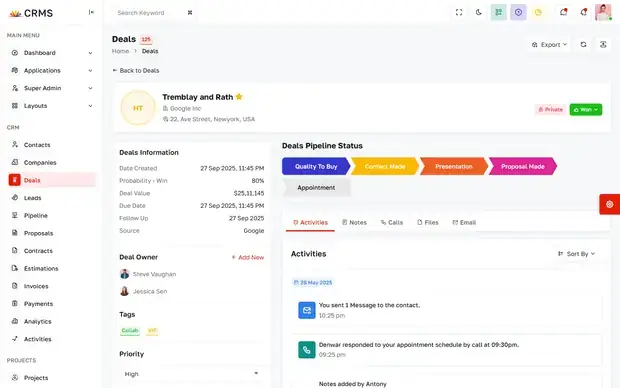Open the Export dropdown
This screenshot has height=388, width=620.
pyautogui.click(x=549, y=45)
